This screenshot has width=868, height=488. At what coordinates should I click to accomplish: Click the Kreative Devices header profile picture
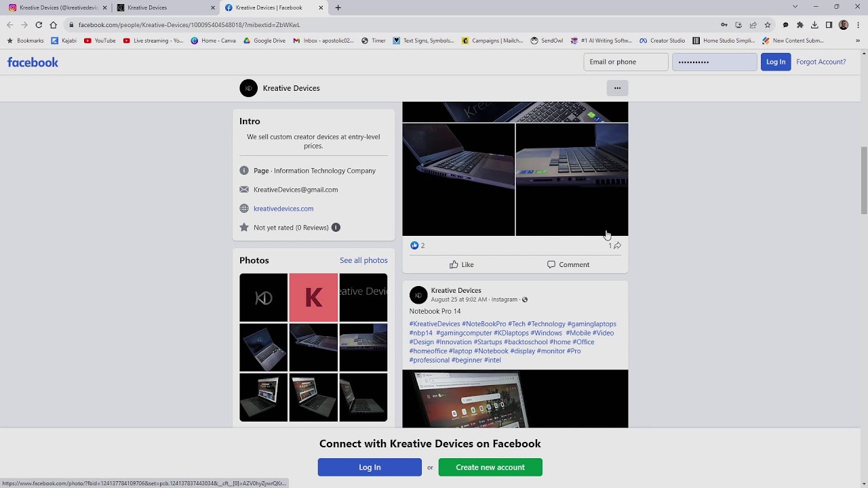(x=248, y=88)
